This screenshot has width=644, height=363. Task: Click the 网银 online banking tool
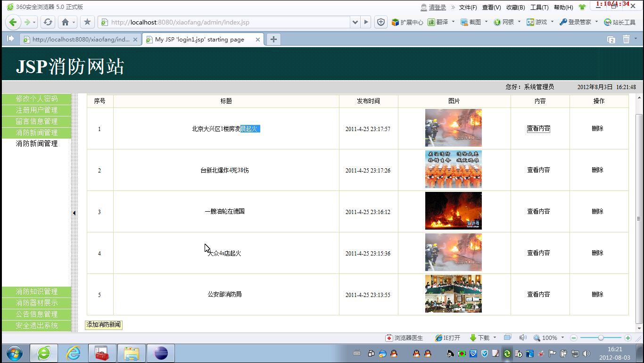(x=504, y=22)
